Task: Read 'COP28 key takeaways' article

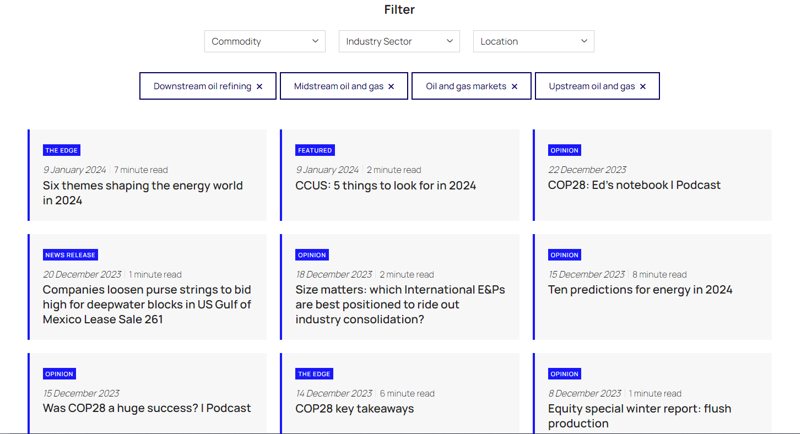Action: pos(354,408)
